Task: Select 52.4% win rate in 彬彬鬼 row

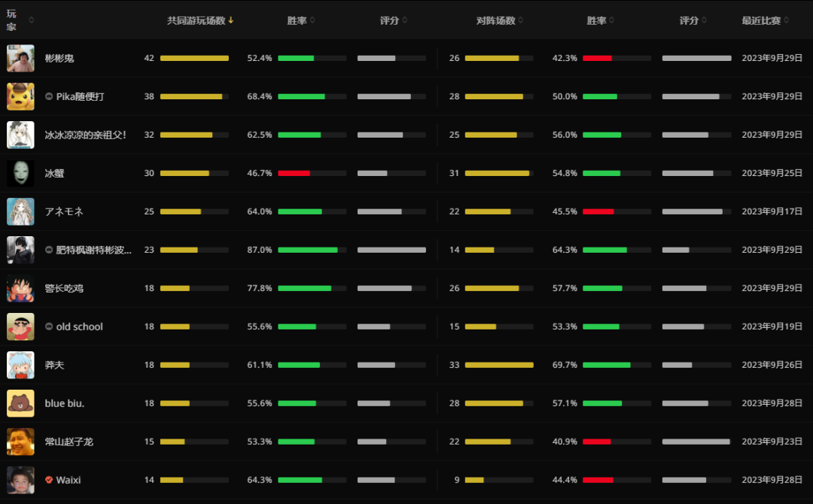Action: [260, 58]
